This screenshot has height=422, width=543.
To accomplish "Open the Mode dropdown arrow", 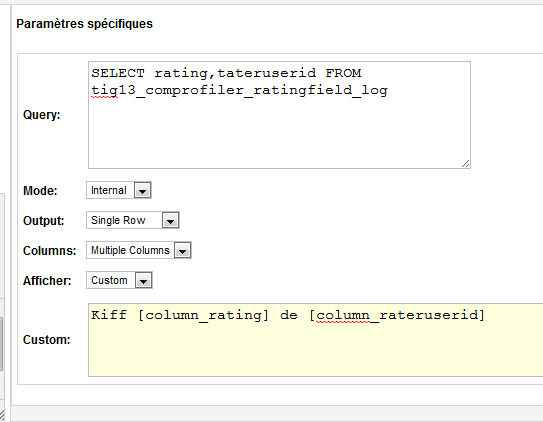I will [143, 190].
